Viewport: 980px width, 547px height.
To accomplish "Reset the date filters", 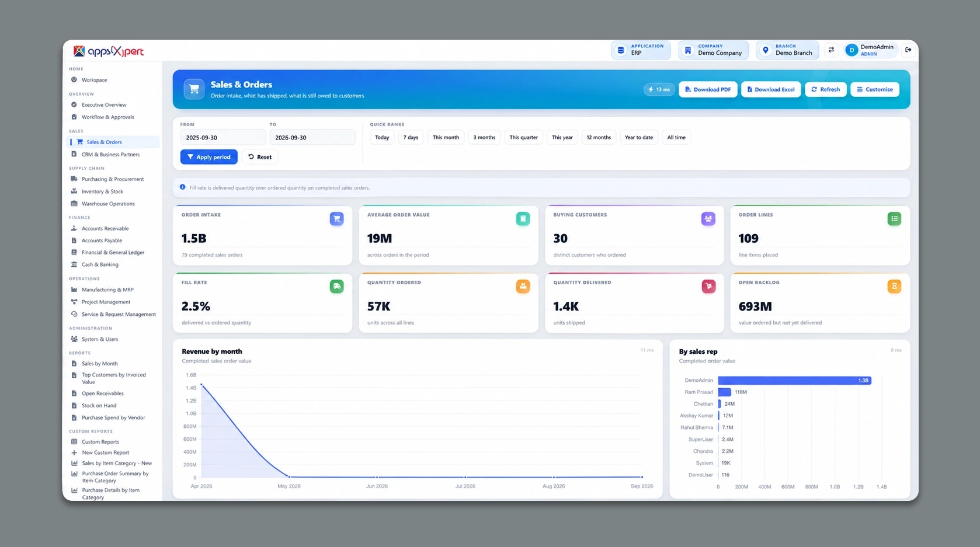I will [260, 157].
